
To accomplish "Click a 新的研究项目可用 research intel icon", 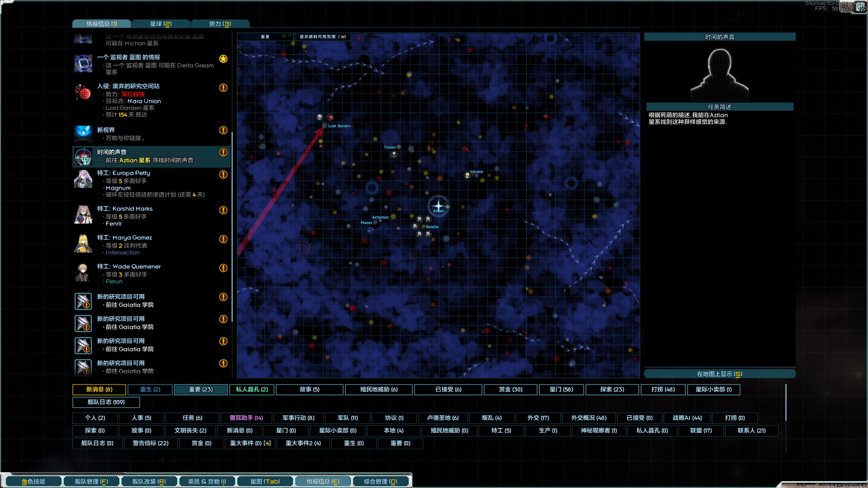I will pyautogui.click(x=83, y=301).
